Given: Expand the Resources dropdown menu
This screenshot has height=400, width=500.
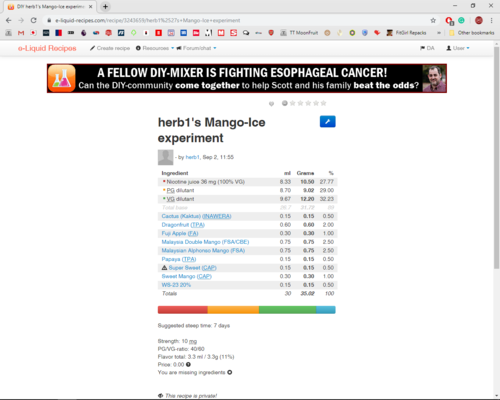Looking at the screenshot, I should point(155,48).
